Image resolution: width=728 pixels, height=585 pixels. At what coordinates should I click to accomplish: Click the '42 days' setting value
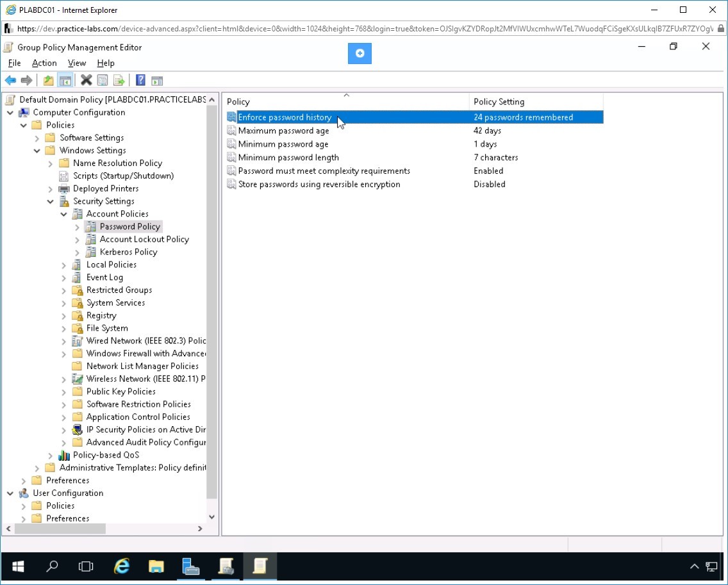tap(487, 131)
